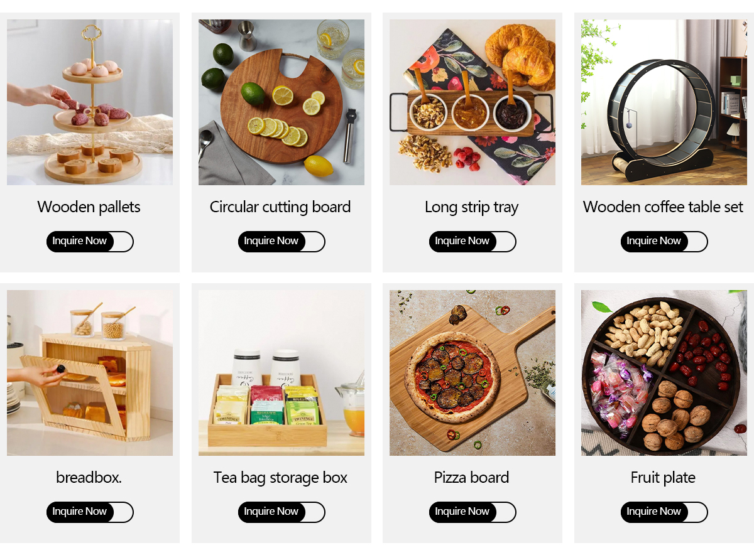Screen dimensions: 754x560
Task: Click Inquire Now under breadbox
Action: pos(90,512)
